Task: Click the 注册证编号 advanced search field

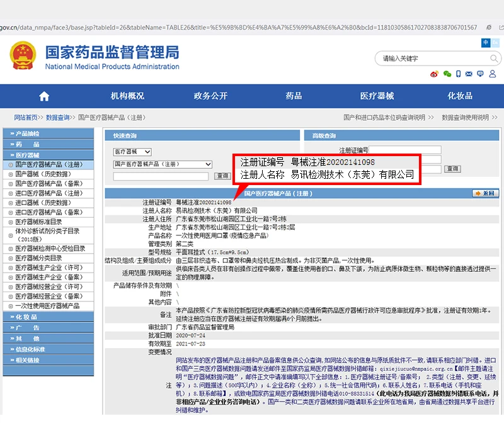Action: click(x=405, y=150)
